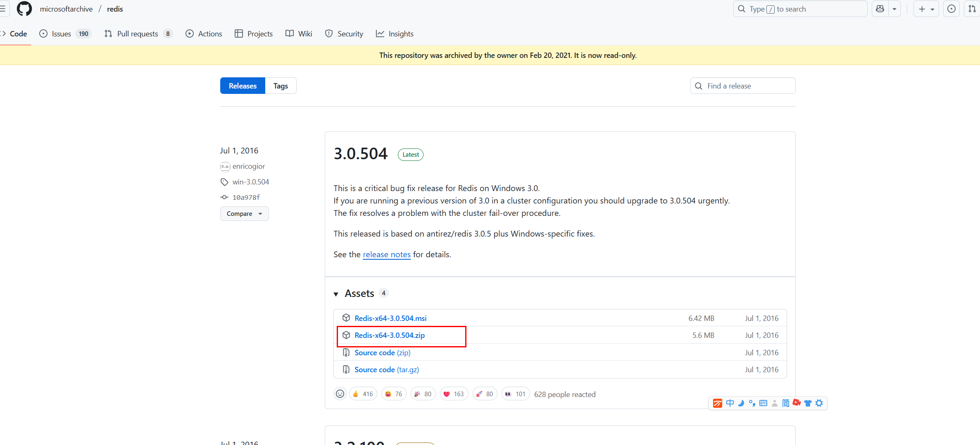Expand Copilot dropdown arrow

tap(894, 9)
